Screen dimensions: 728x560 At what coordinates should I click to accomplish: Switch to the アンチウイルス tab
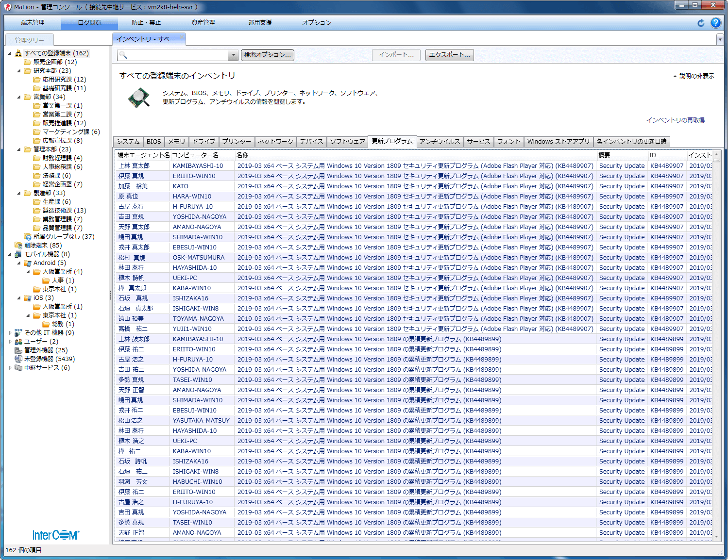[x=440, y=142]
